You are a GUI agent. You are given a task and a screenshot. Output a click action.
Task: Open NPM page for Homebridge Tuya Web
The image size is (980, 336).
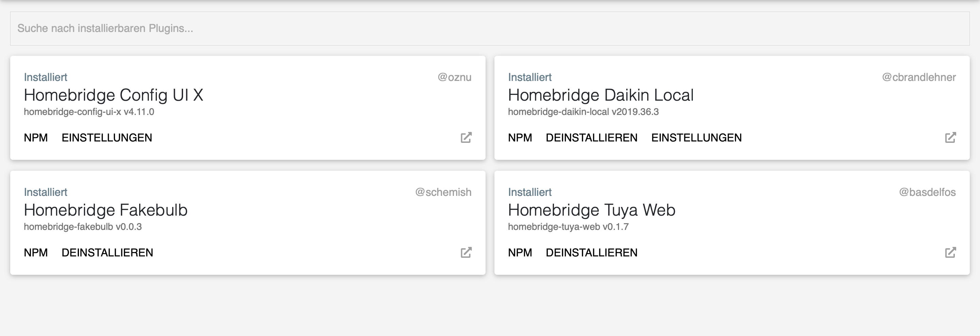pyautogui.click(x=520, y=253)
